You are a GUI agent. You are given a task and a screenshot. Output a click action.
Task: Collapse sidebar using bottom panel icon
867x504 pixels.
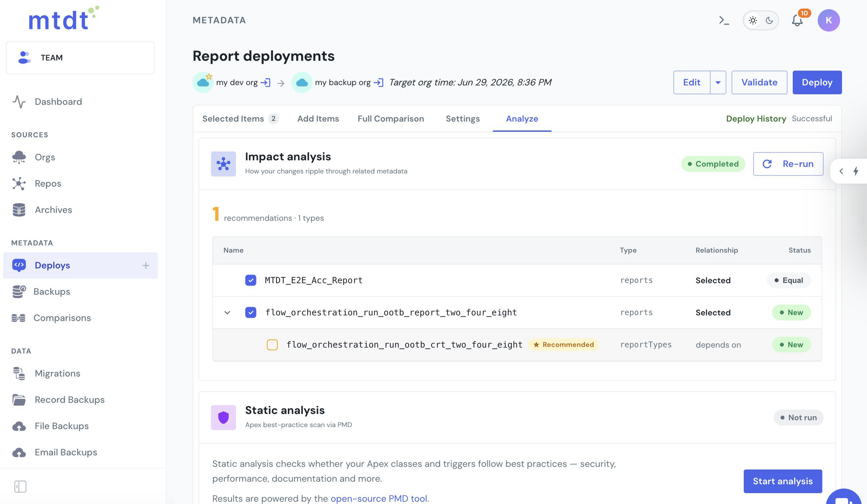(20, 486)
